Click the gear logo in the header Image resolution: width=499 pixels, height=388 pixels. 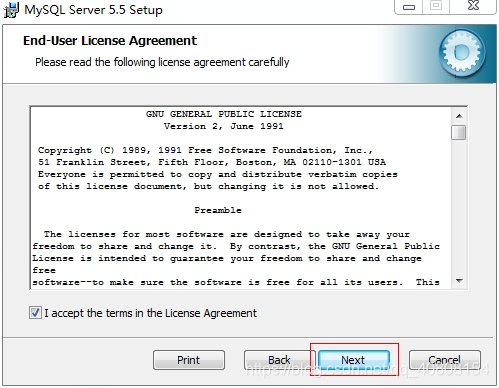(462, 53)
